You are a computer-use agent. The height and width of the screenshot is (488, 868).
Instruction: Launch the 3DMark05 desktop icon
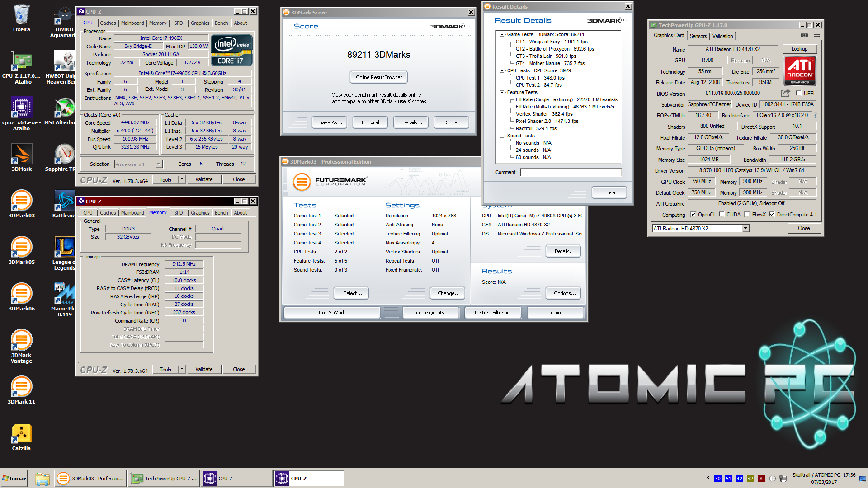(x=21, y=250)
